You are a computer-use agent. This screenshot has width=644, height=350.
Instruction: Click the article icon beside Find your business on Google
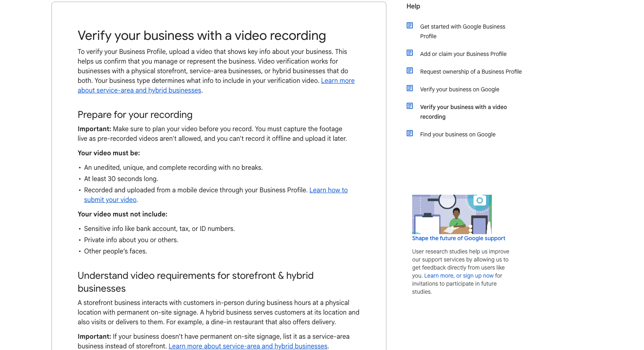(x=410, y=133)
